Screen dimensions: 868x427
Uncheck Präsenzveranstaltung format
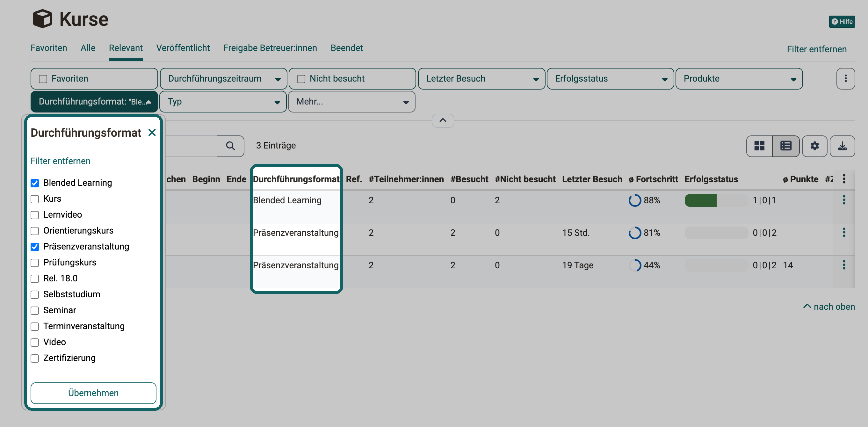tap(35, 247)
